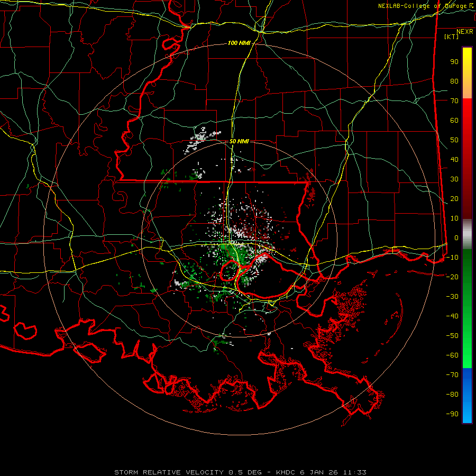Viewport: 476px width, 476px height.
Task: Click the -40 value on velocity scale
Action: coord(452,316)
